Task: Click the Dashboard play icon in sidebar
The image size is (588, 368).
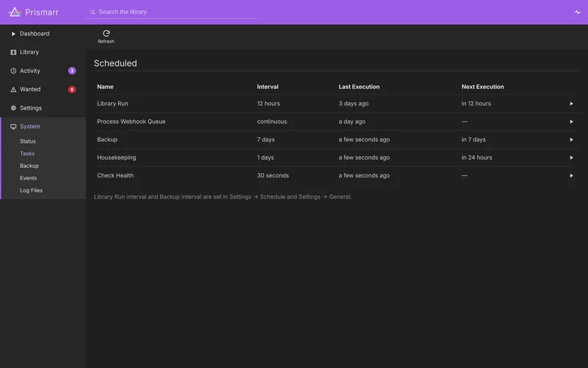Action: (13, 34)
